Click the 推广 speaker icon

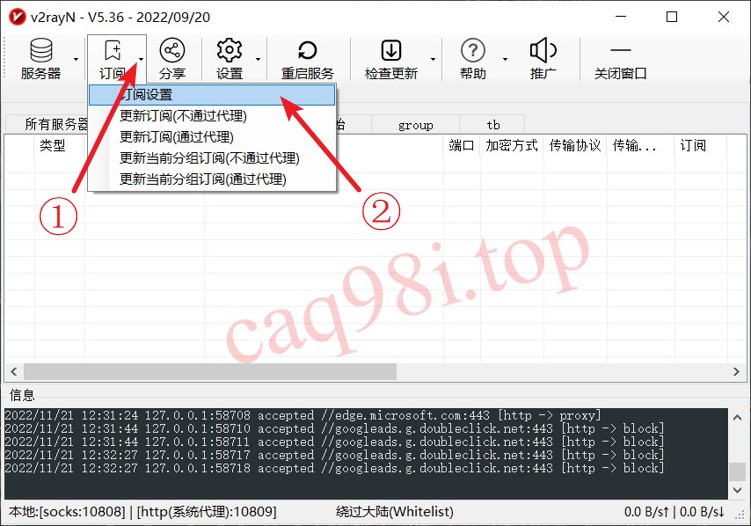coord(543,50)
